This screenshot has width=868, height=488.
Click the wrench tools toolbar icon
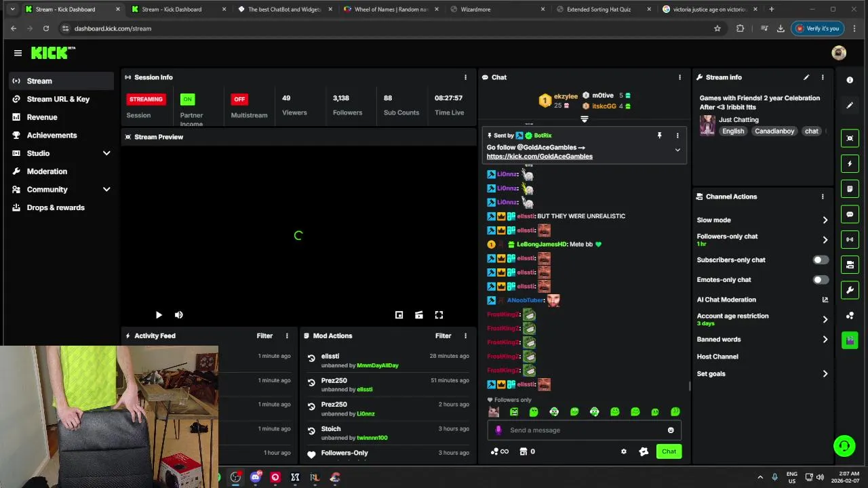[850, 290]
